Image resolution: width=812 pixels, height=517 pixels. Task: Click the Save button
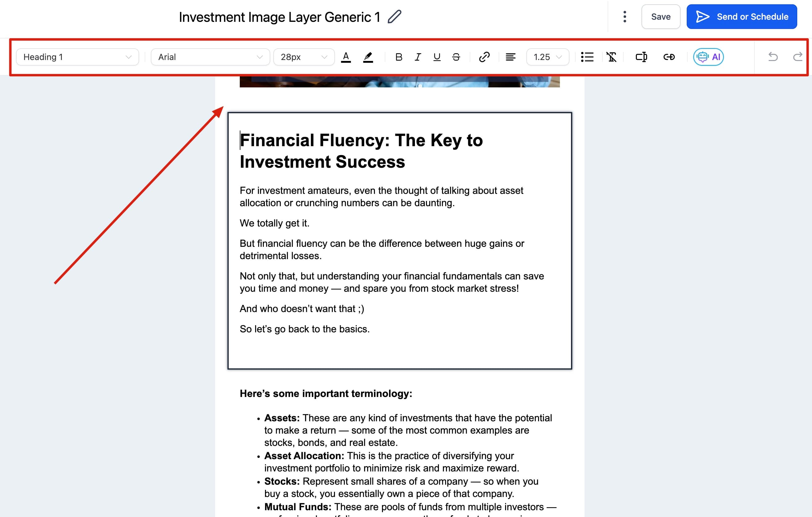pyautogui.click(x=660, y=17)
